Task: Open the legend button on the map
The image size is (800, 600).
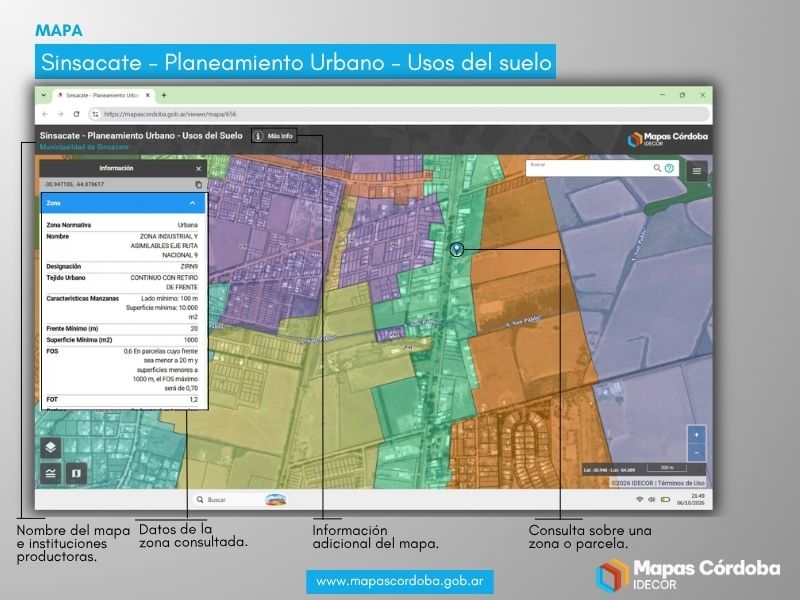Action: (51, 473)
